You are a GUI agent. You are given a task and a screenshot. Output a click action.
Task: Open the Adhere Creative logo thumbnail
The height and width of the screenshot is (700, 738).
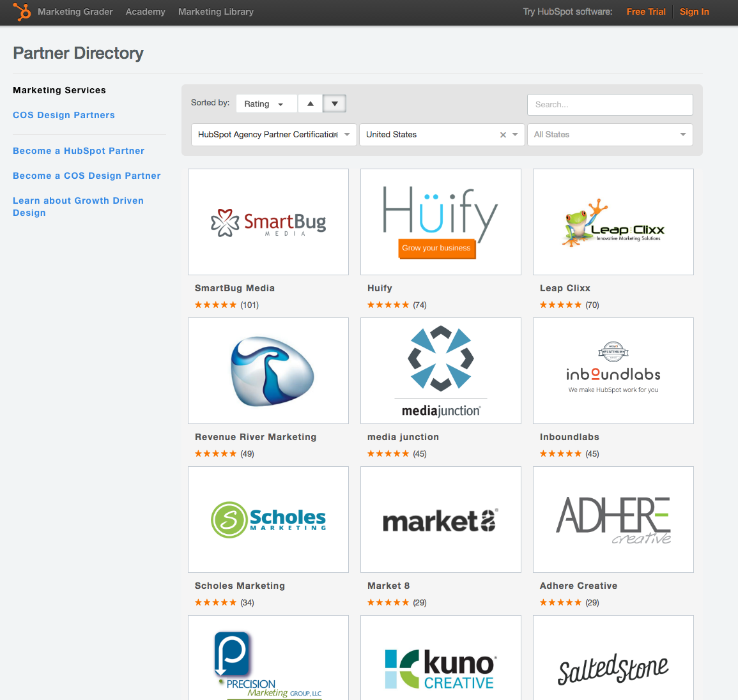click(x=613, y=519)
